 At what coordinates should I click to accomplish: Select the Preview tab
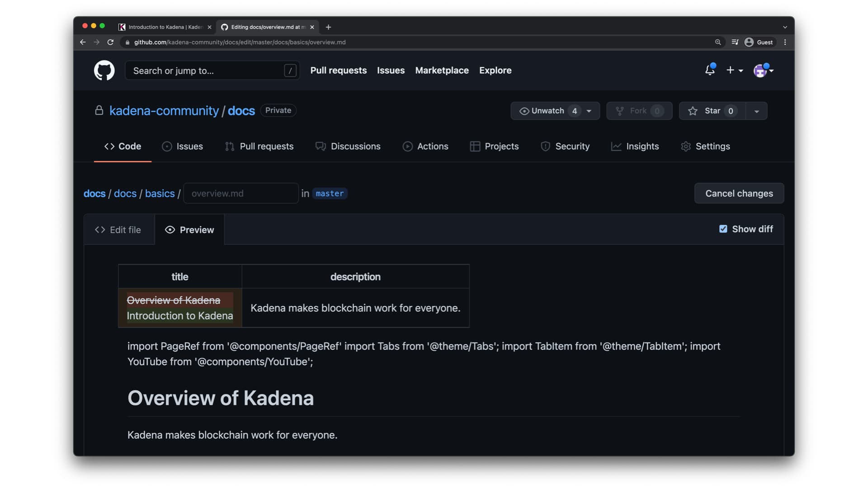point(189,230)
